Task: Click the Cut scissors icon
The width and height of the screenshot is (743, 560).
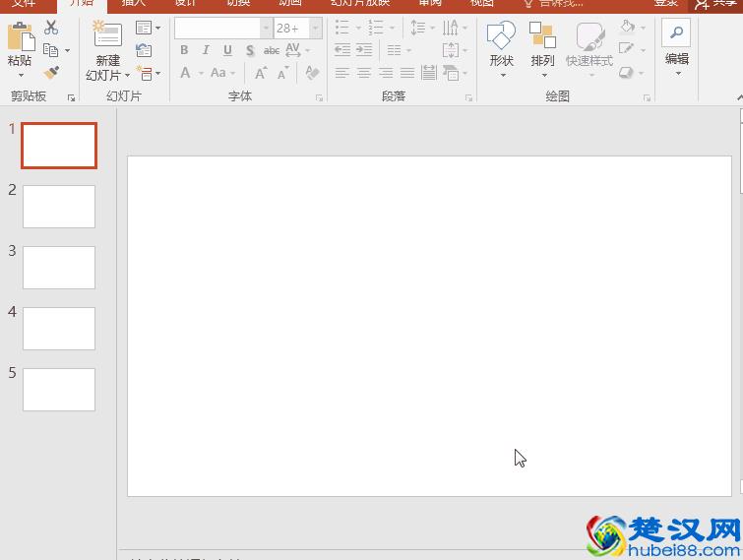Action: pos(51,29)
